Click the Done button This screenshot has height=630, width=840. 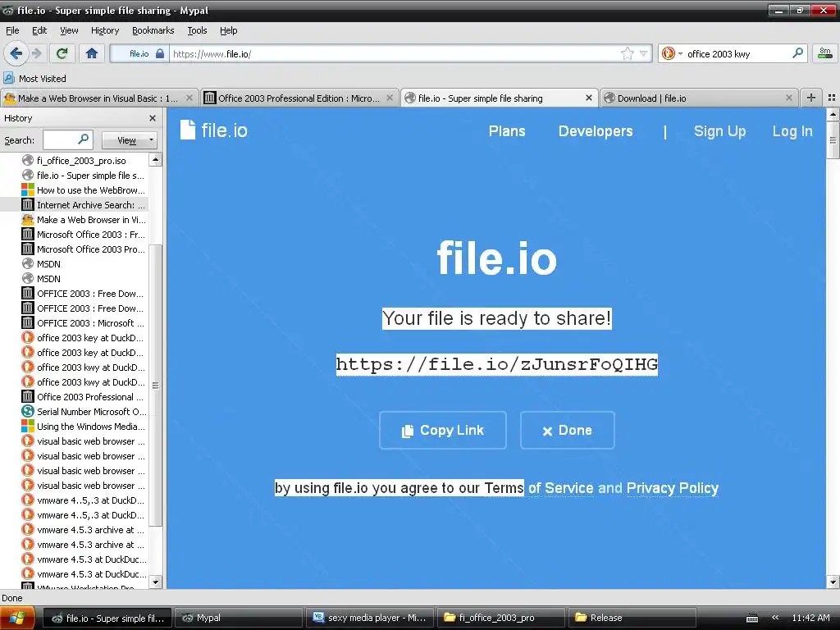tap(568, 430)
